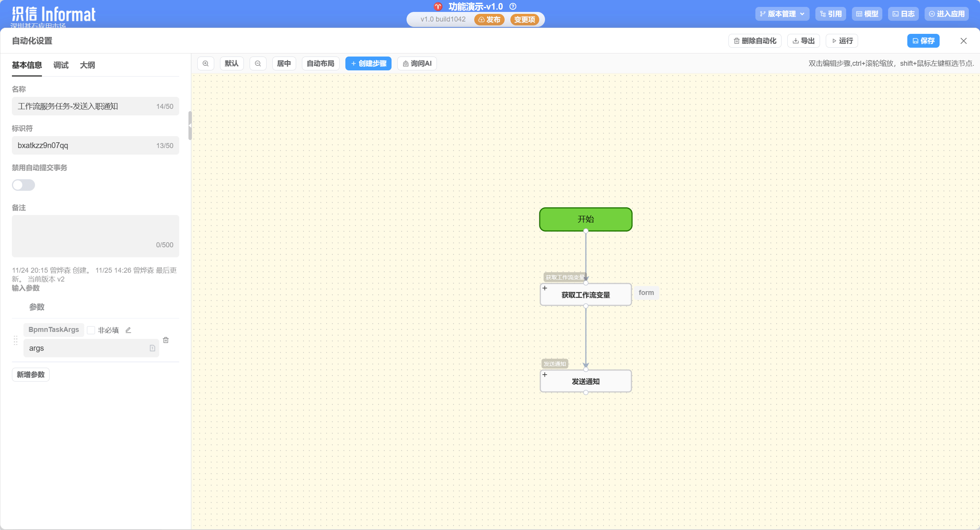Click document icon in args field
Image resolution: width=980 pixels, height=530 pixels.
click(152, 348)
